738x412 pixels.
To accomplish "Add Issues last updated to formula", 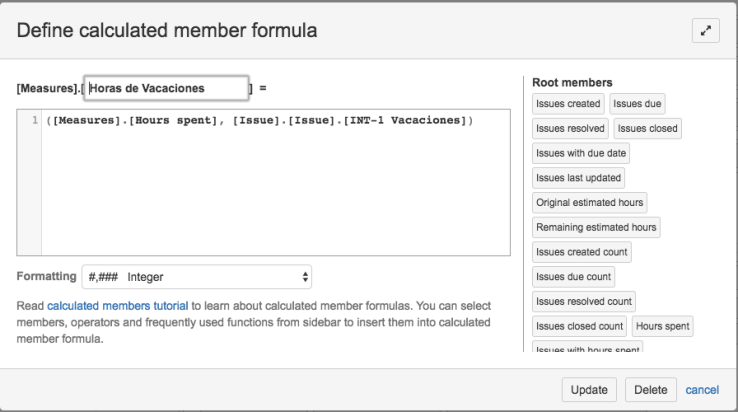I will (579, 178).
